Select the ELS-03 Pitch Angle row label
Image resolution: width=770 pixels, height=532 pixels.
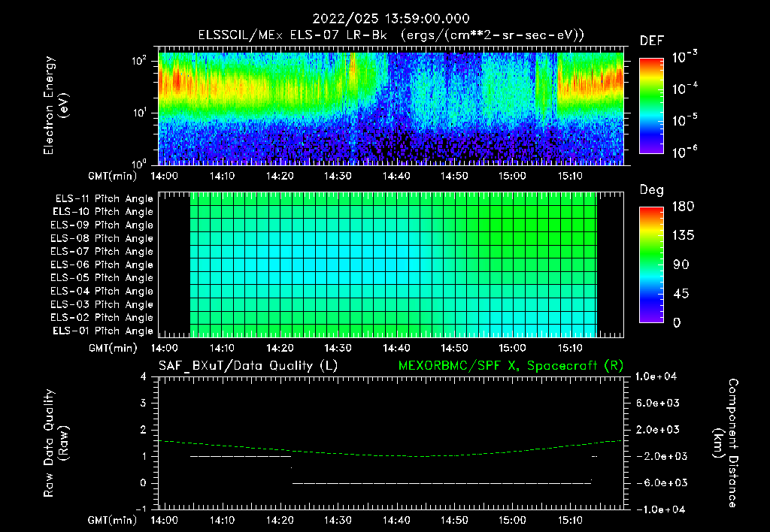[x=102, y=304]
